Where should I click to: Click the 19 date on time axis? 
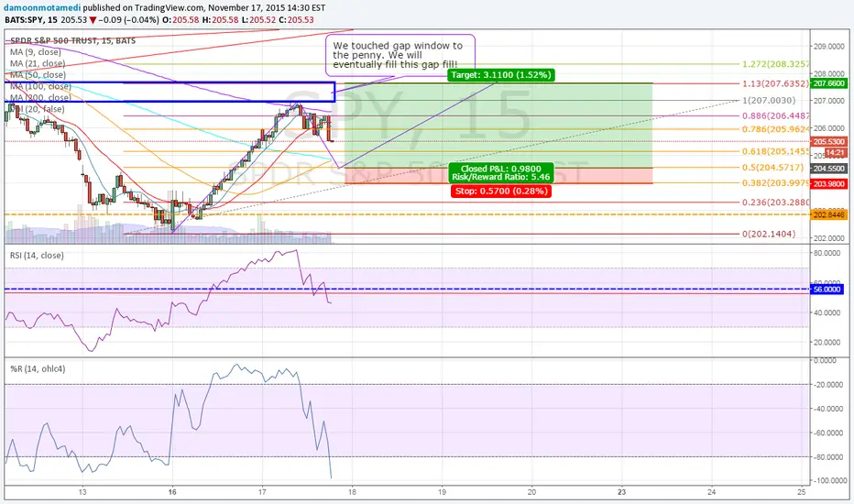click(442, 492)
